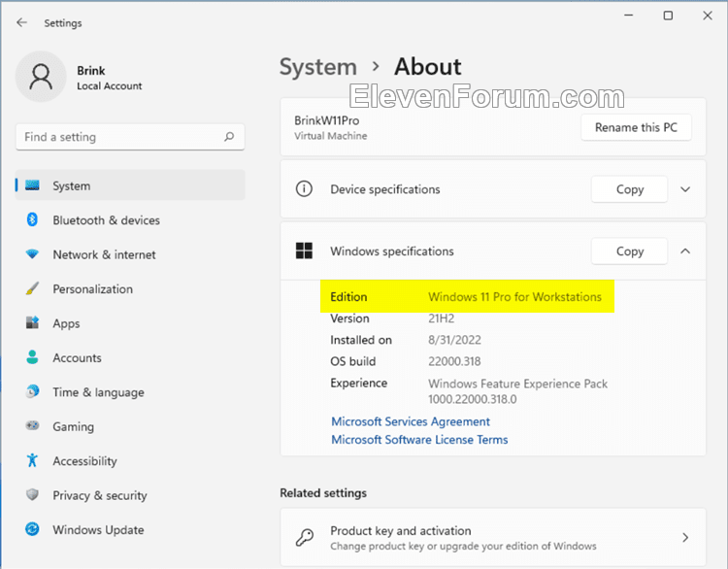Click the Personalization paintbrush icon

(32, 288)
